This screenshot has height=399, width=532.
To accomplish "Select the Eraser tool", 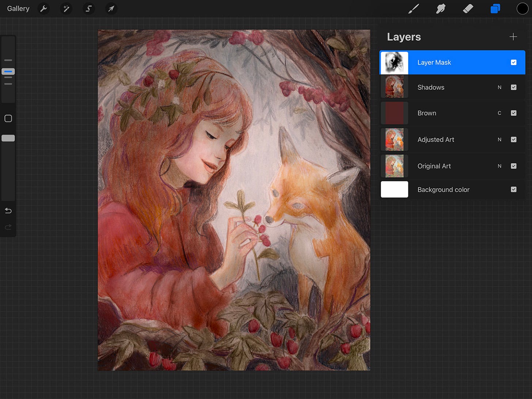I will [x=468, y=8].
